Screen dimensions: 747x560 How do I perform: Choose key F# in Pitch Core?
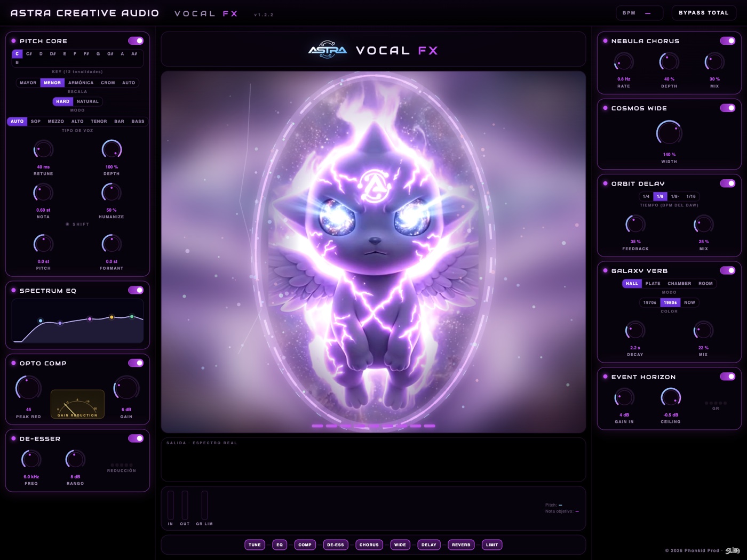86,54
